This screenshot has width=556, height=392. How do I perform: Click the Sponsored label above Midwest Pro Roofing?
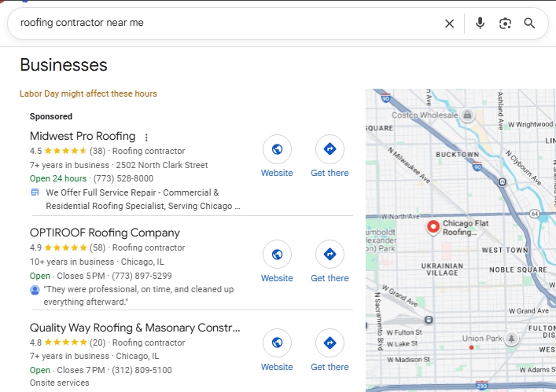click(51, 116)
